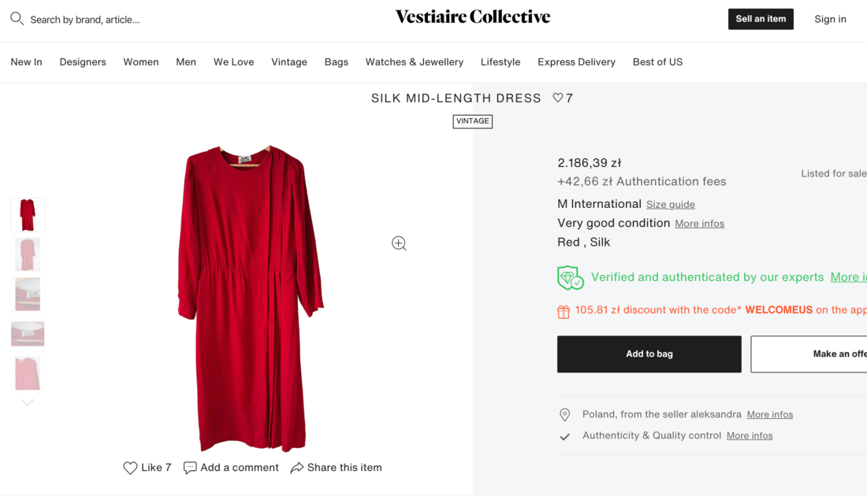Open the Add a comment bubble icon
This screenshot has height=504, width=867.
[x=190, y=468]
